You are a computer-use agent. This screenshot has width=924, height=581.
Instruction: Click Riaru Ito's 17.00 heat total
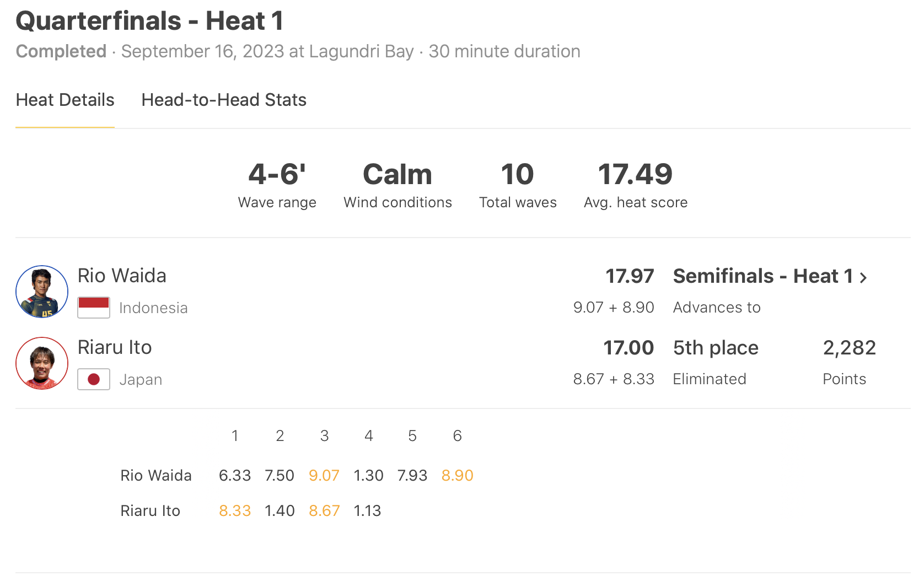point(628,348)
